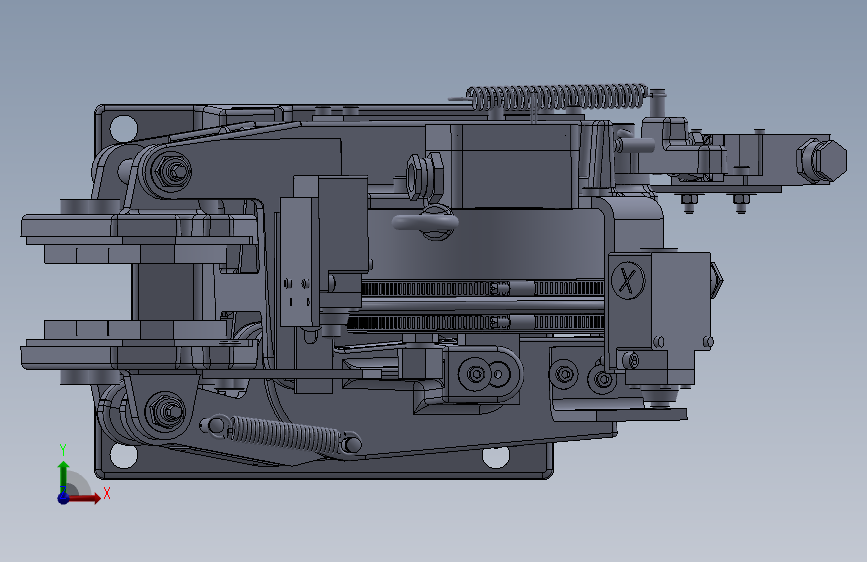This screenshot has height=562, width=867.
Task: Select the shackle pin in the center of the body
Action: pyautogui.click(x=425, y=222)
